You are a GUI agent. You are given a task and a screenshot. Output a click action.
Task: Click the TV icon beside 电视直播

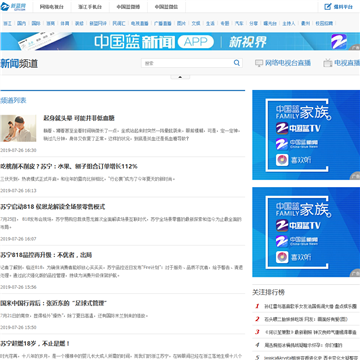coord(328,63)
